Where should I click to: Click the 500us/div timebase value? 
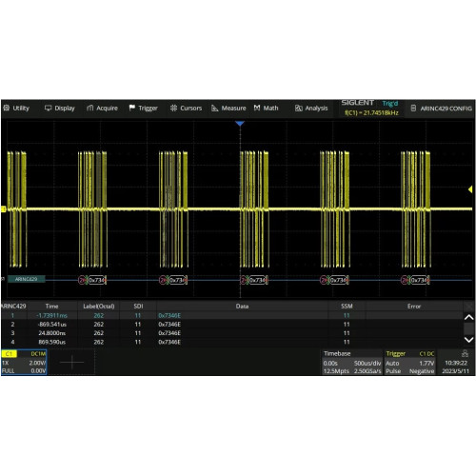(367, 363)
